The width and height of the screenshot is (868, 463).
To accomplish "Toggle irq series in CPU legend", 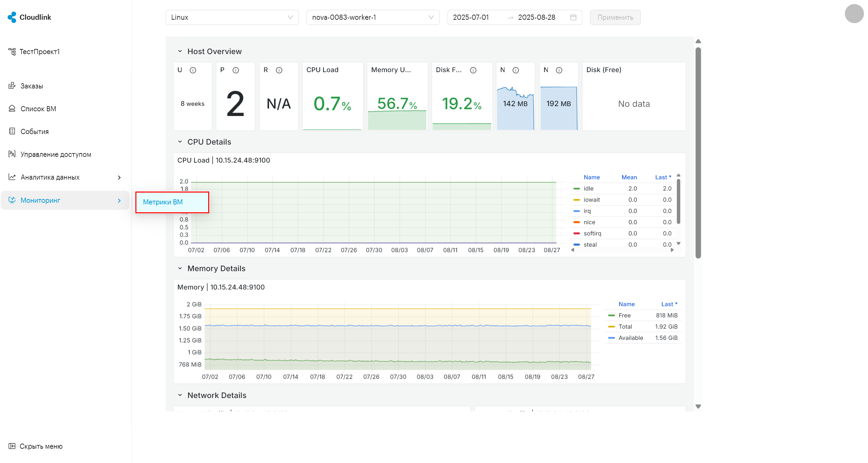I will pos(587,211).
